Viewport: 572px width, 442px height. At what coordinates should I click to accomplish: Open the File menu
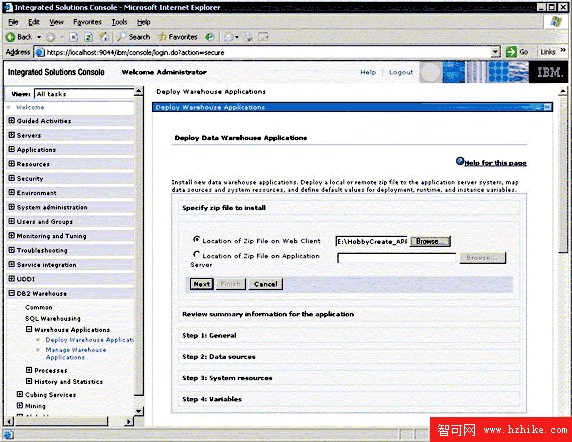pyautogui.click(x=13, y=22)
